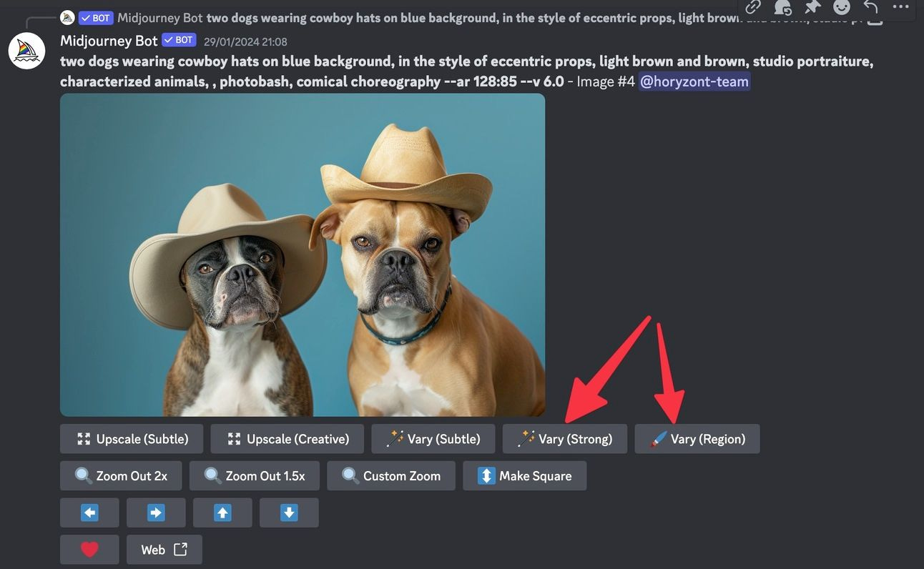Click Zoom Out 1.5x button
Screen dimensions: 924x569
pyautogui.click(x=254, y=476)
